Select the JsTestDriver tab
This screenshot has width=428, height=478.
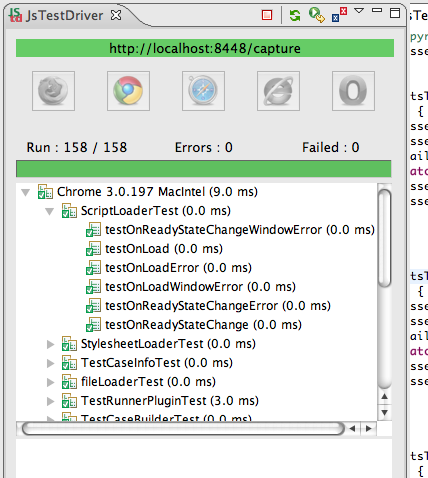click(x=65, y=15)
